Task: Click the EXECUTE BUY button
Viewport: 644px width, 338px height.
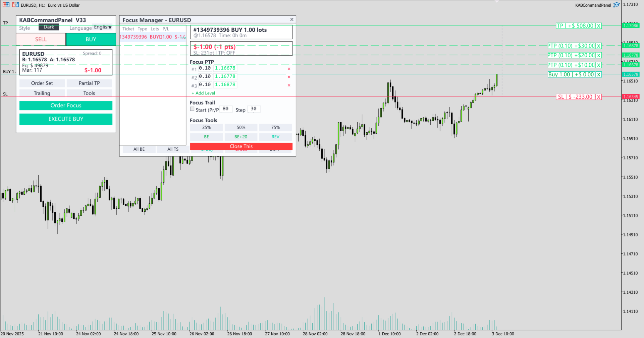Action: [x=66, y=119]
